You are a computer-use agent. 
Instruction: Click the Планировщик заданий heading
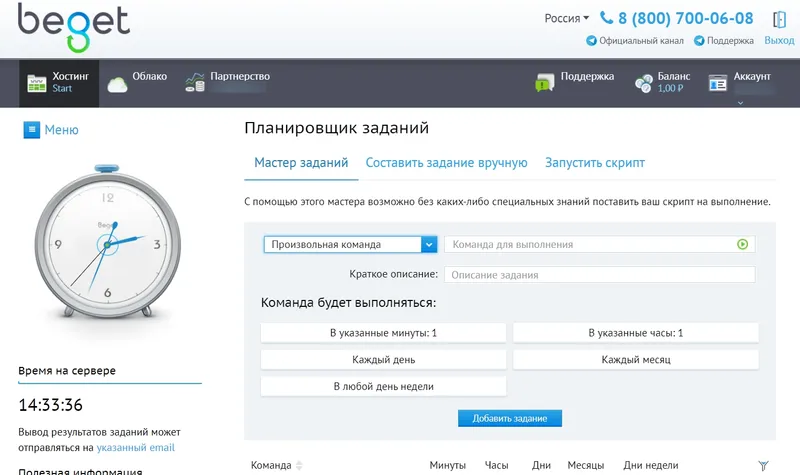336,128
